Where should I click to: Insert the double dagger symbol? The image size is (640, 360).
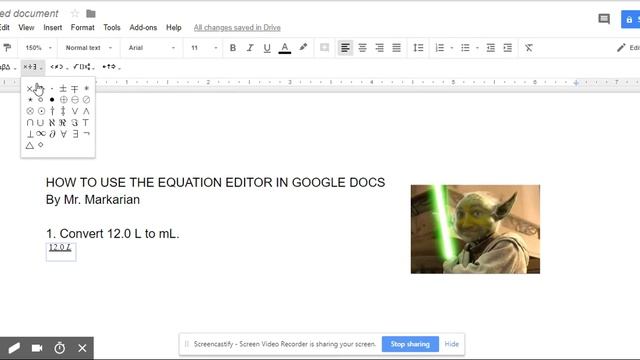point(63,111)
